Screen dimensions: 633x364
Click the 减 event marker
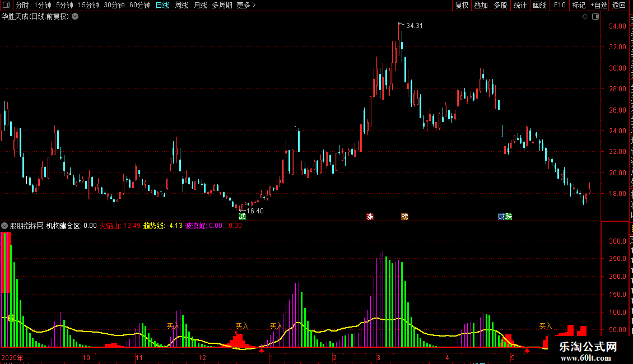point(242,217)
